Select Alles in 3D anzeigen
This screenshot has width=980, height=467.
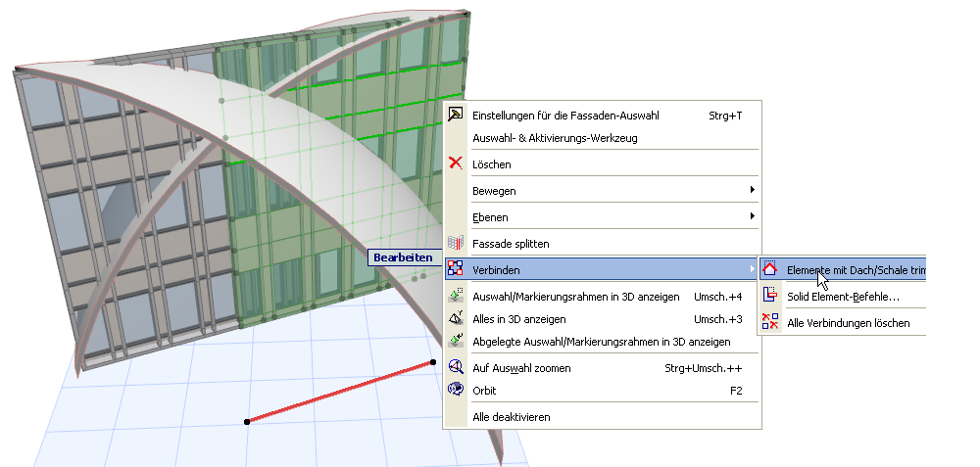click(602, 319)
